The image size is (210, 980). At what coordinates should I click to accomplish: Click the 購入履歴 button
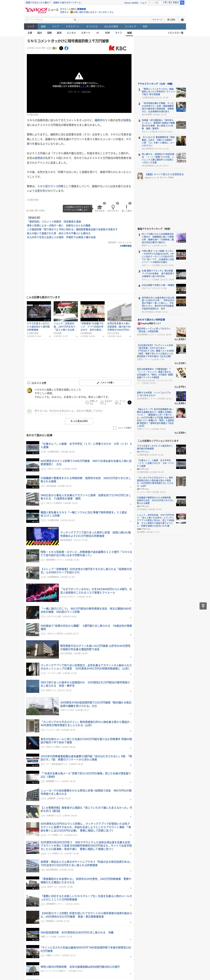click(171, 20)
